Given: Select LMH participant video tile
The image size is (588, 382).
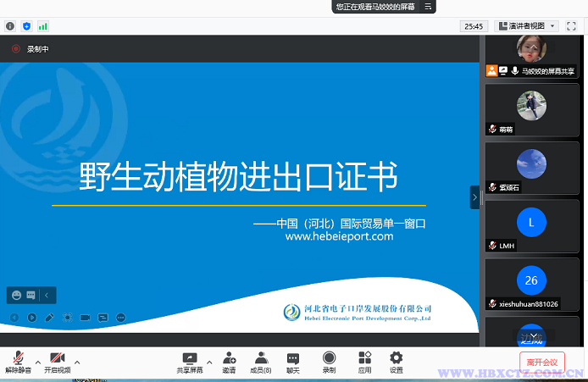Looking at the screenshot, I should click(x=531, y=225).
